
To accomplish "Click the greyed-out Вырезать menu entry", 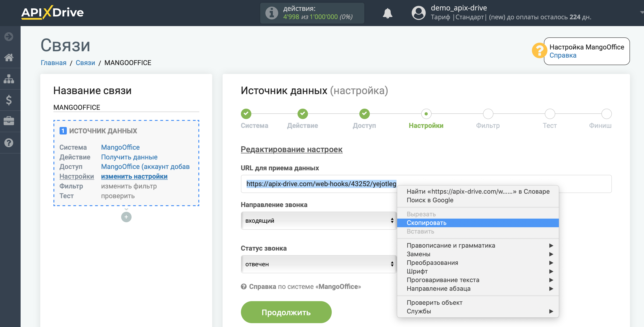I will (478, 214).
